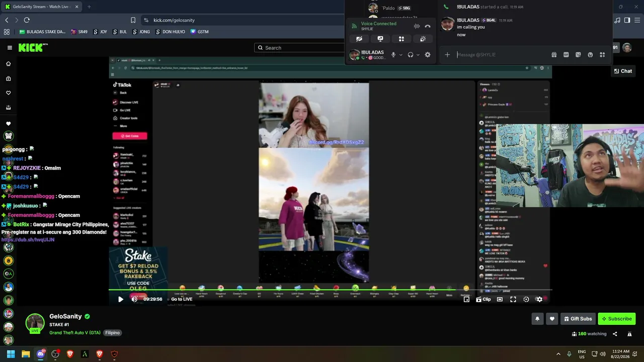This screenshot has width=644, height=362.
Task: Deafen Discord headphones
Action: coord(411,55)
